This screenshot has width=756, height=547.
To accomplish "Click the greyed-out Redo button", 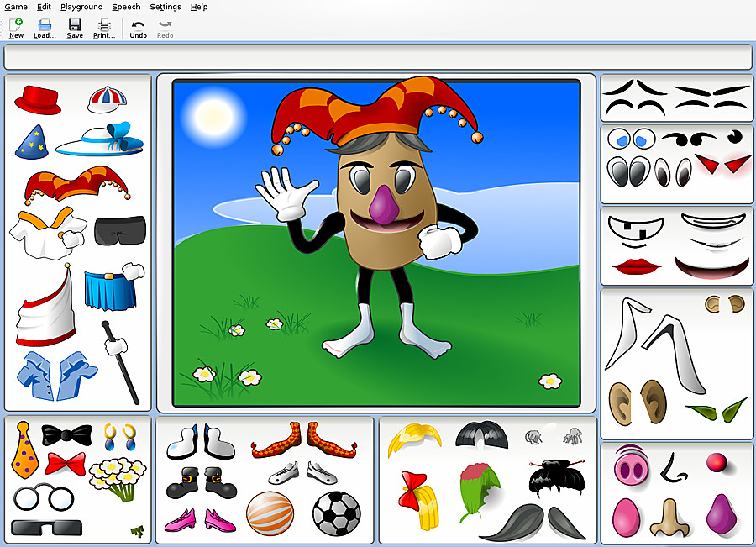I will (x=165, y=29).
